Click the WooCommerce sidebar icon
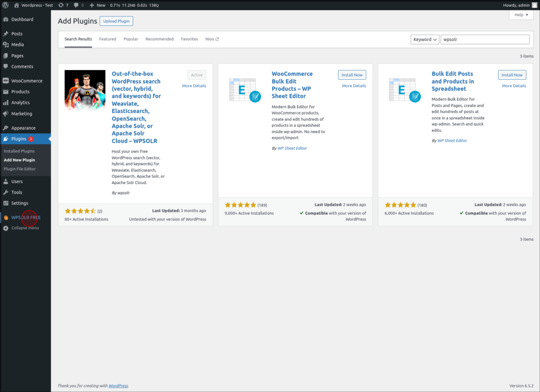540x392 pixels. [x=5, y=81]
